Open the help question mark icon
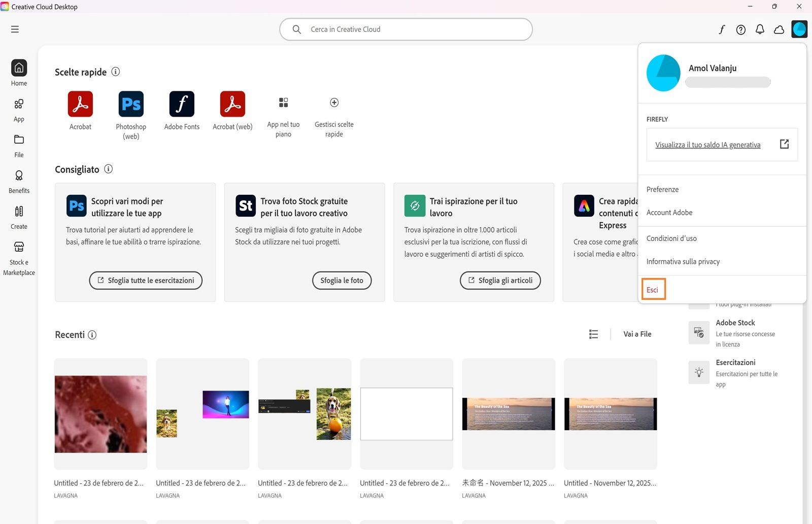The height and width of the screenshot is (524, 812). click(x=741, y=29)
